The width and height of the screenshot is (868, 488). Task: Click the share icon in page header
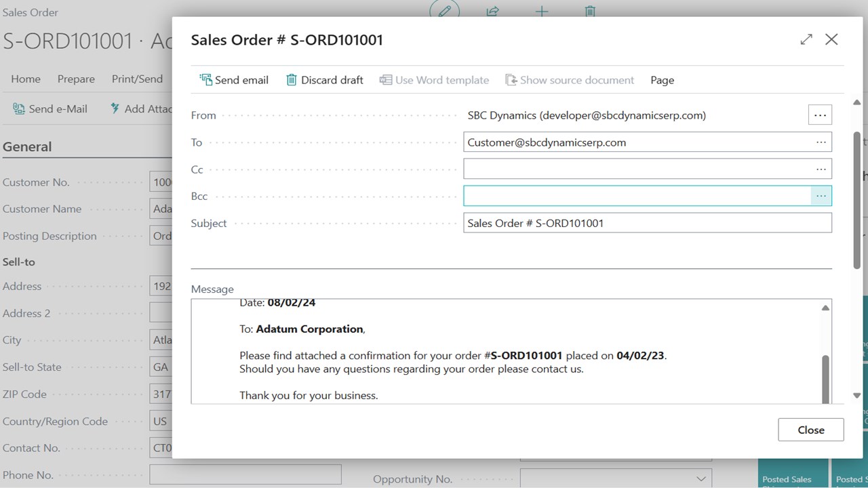tap(493, 11)
